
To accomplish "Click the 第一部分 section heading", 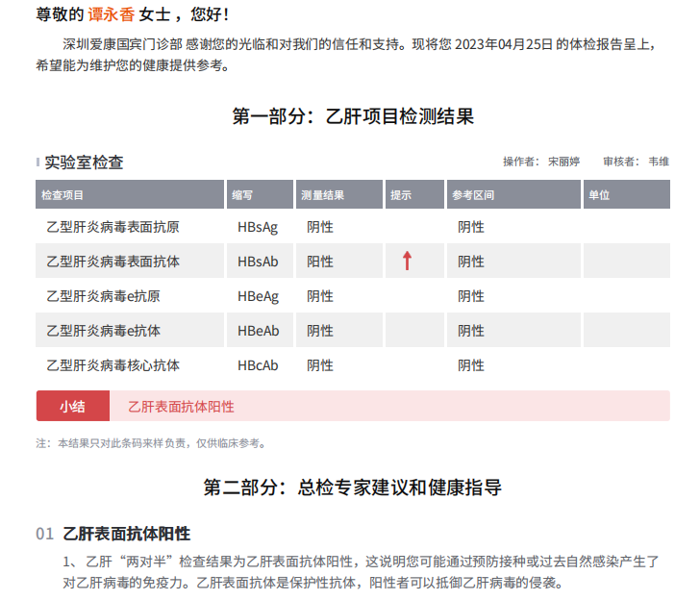I will point(353,117).
